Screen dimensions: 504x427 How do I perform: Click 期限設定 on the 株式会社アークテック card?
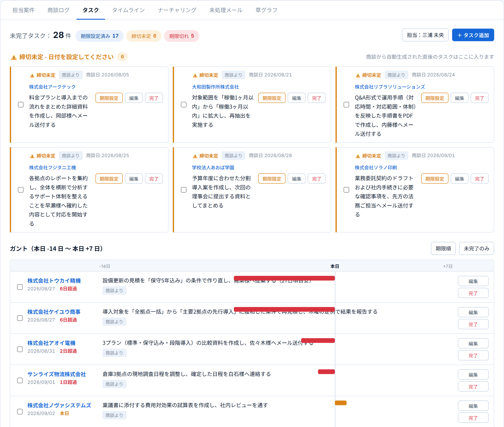[109, 98]
